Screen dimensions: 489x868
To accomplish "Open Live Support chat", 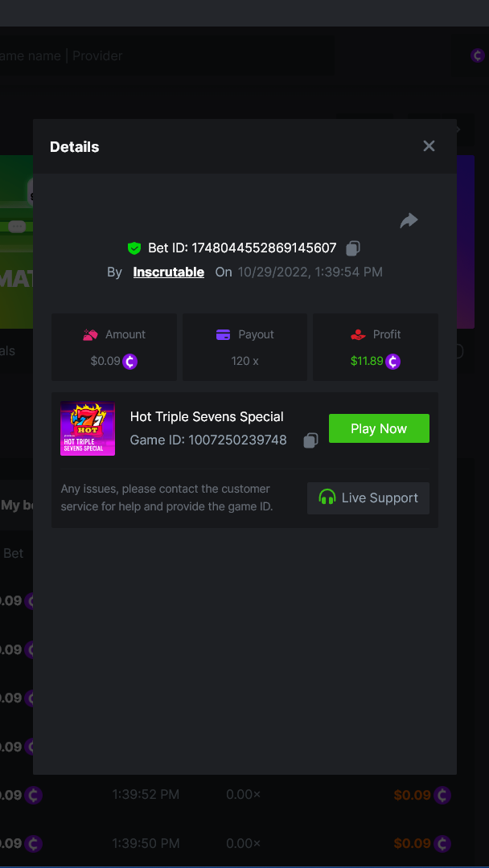I will click(x=368, y=498).
